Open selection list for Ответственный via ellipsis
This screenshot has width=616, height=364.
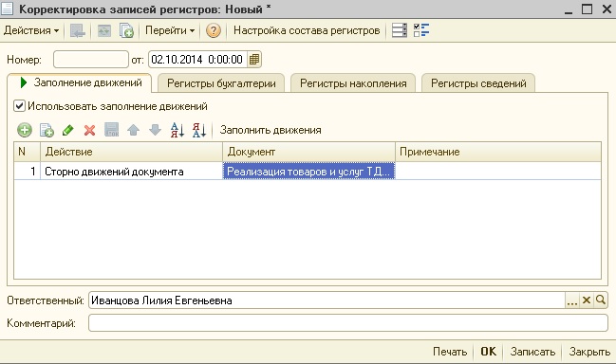point(572,300)
